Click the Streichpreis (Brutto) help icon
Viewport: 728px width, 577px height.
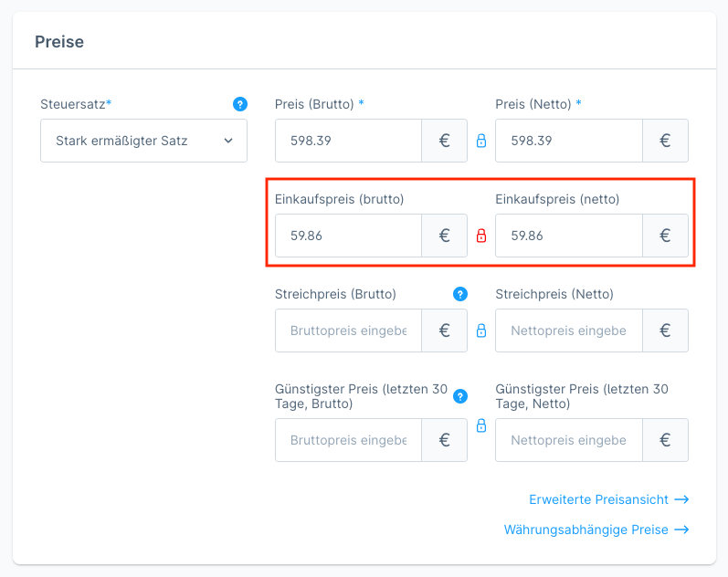[x=460, y=294]
